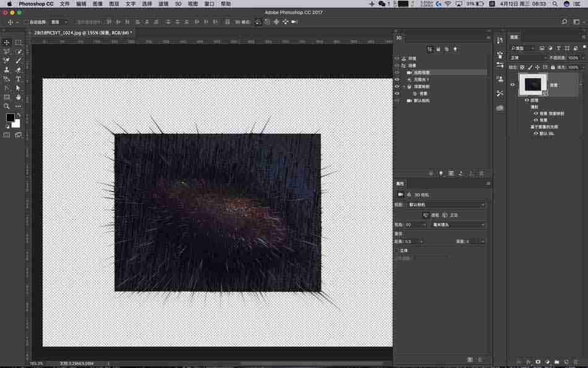
Task: Click the perspective camera icon
Action: tap(425, 216)
